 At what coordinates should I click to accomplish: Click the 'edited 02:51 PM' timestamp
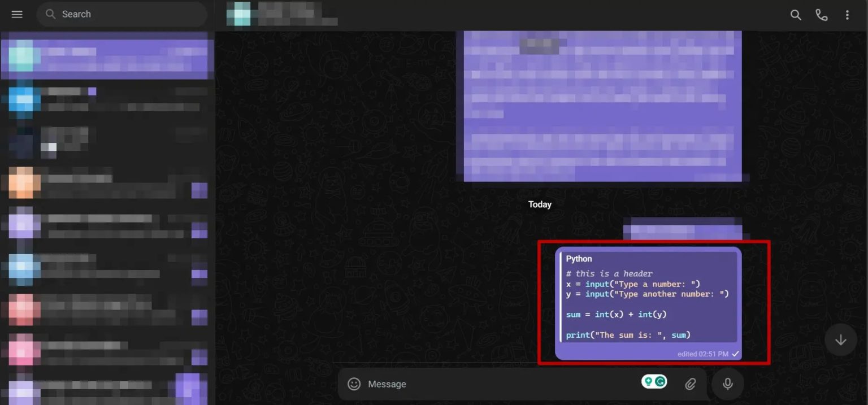point(703,354)
